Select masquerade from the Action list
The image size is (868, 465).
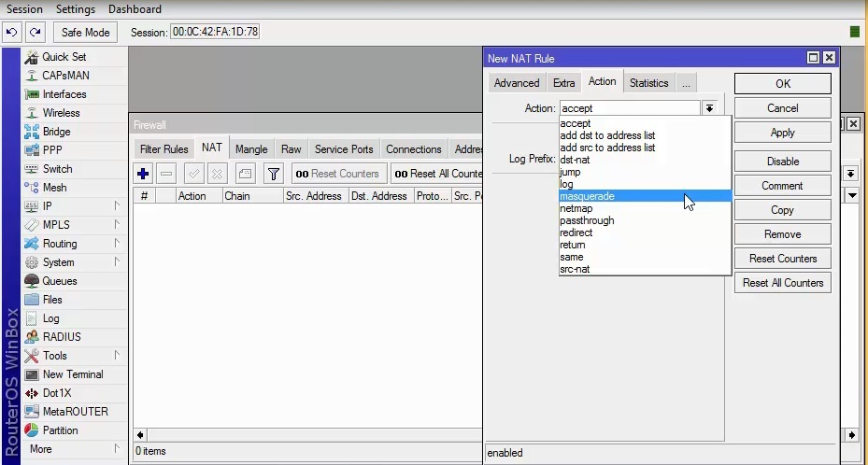click(x=589, y=196)
